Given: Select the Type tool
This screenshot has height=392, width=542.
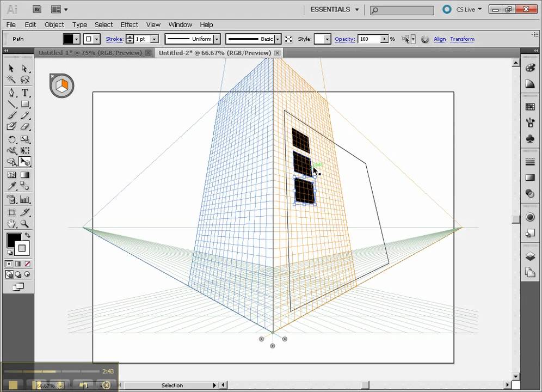Looking at the screenshot, I should click(x=25, y=93).
